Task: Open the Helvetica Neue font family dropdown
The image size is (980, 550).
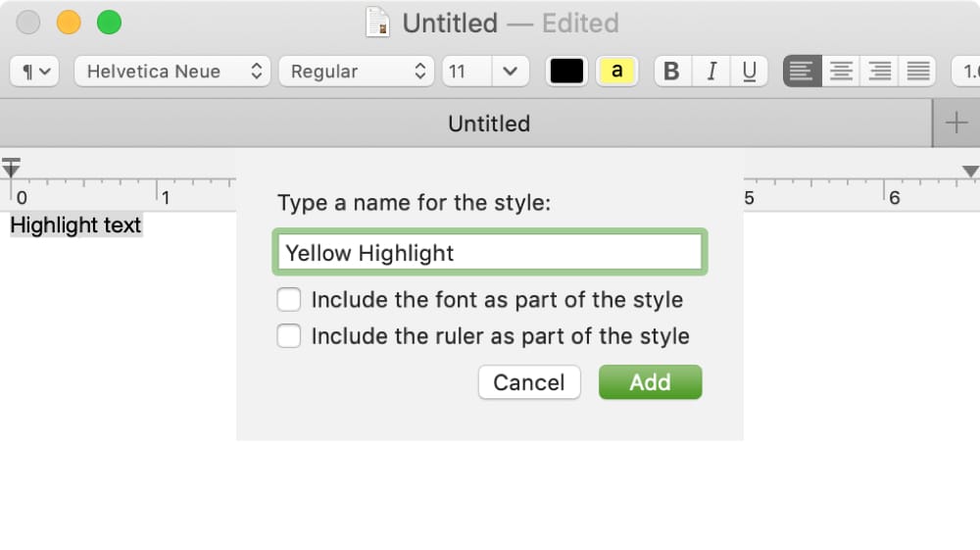Action: click(171, 72)
